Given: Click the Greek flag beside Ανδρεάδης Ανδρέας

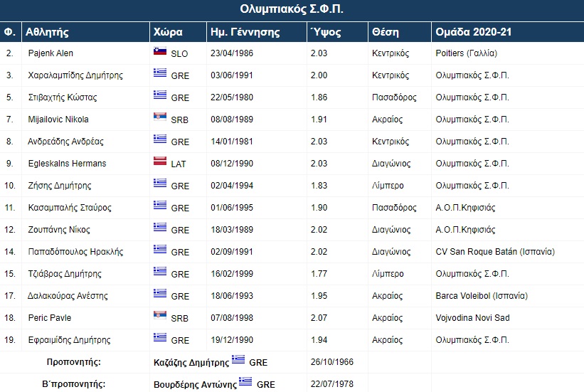Looking at the screenshot, I should coord(160,139).
